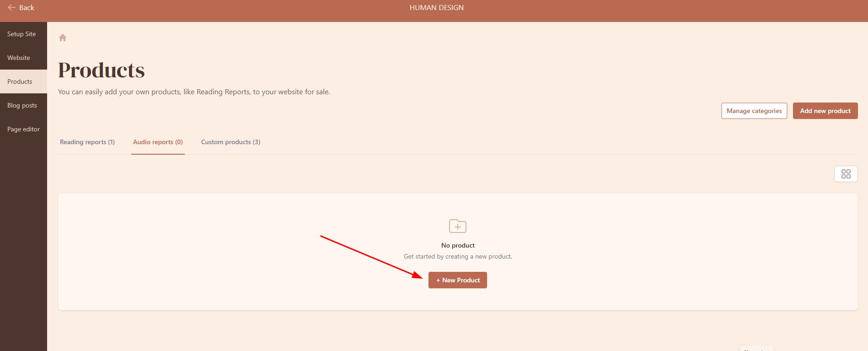Click the 'Get started by creating' hint text
Viewport: 868px width, 351px height.
(458, 256)
